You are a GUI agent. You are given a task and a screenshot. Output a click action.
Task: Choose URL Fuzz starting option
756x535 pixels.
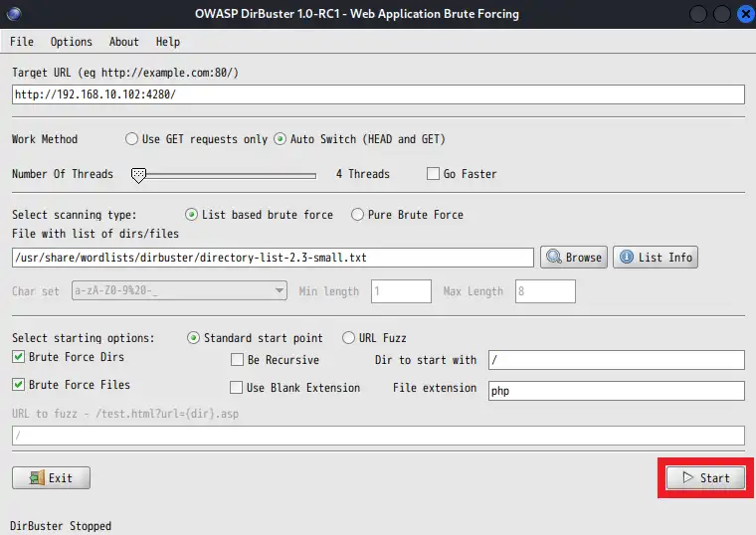pos(349,338)
